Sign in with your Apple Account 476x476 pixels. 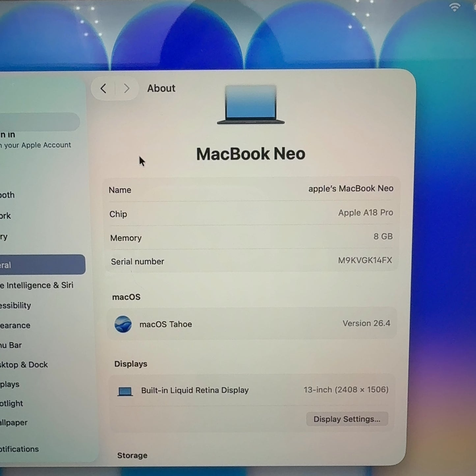pos(36,140)
